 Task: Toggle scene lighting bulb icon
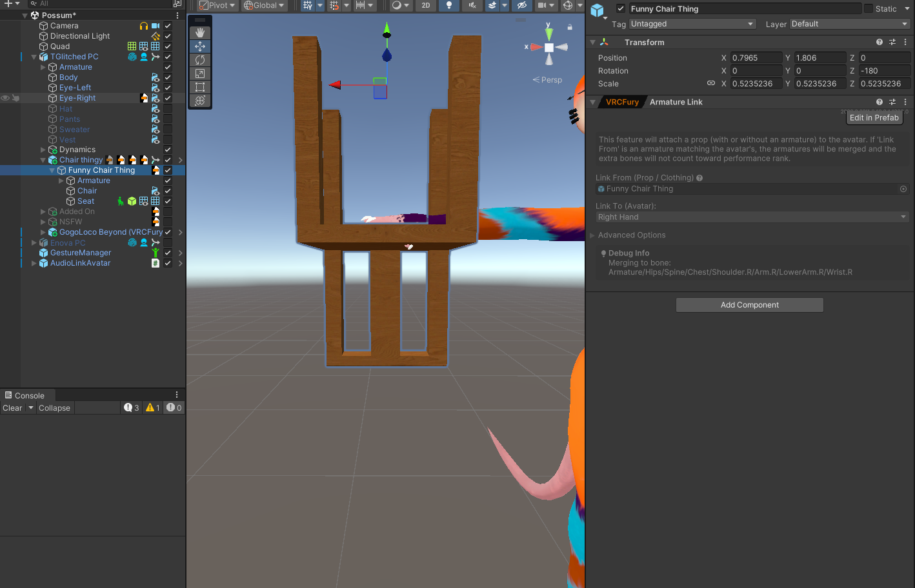pyautogui.click(x=449, y=5)
